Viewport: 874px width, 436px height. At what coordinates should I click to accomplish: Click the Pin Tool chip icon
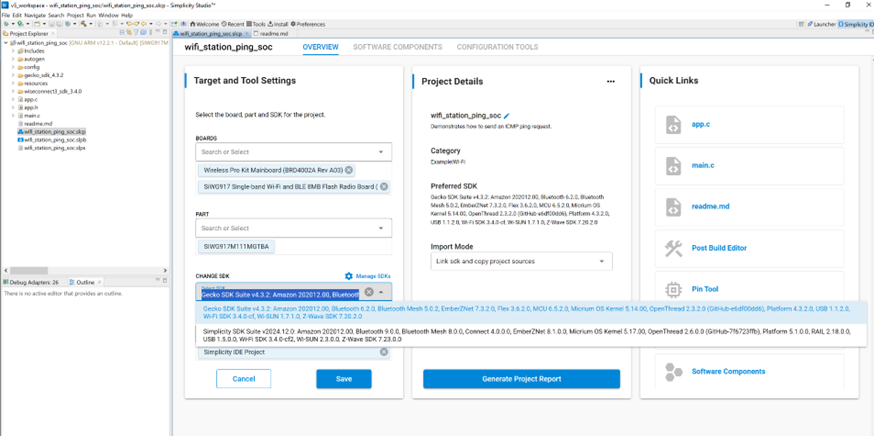click(673, 289)
